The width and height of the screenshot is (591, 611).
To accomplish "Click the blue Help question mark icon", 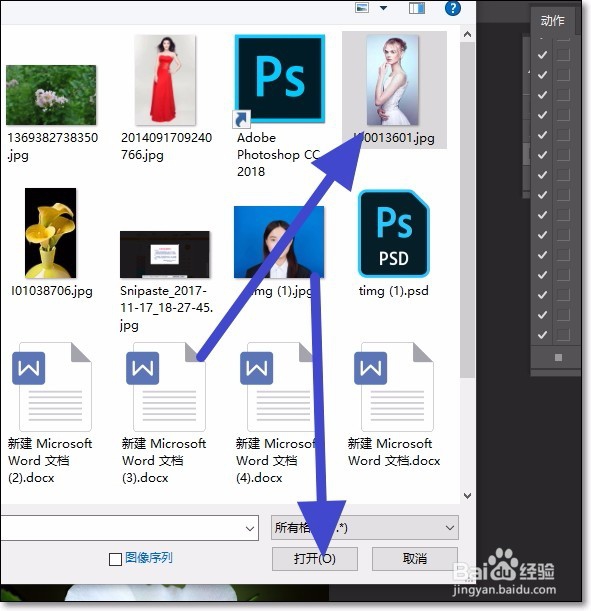I will click(x=453, y=8).
